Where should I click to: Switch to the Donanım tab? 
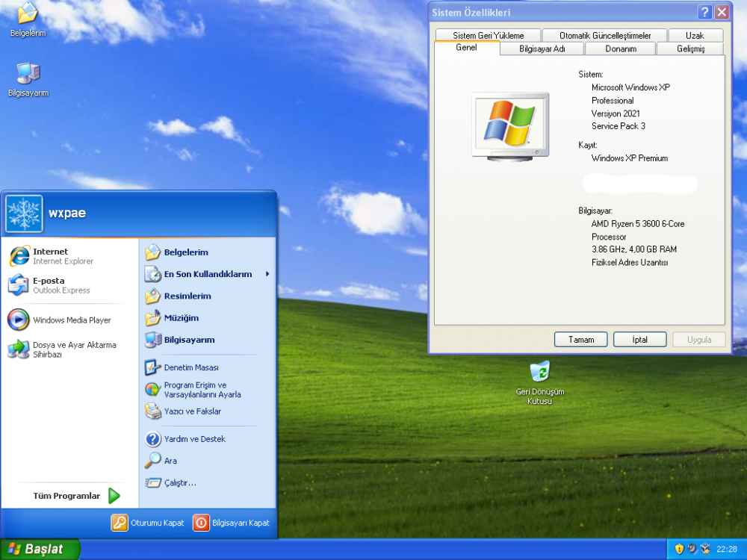[x=621, y=49]
